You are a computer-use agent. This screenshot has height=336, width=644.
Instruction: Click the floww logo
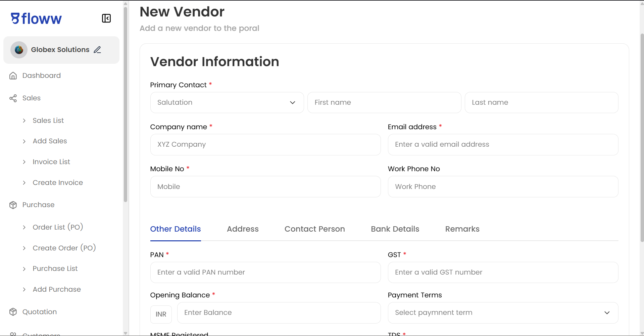tap(36, 19)
